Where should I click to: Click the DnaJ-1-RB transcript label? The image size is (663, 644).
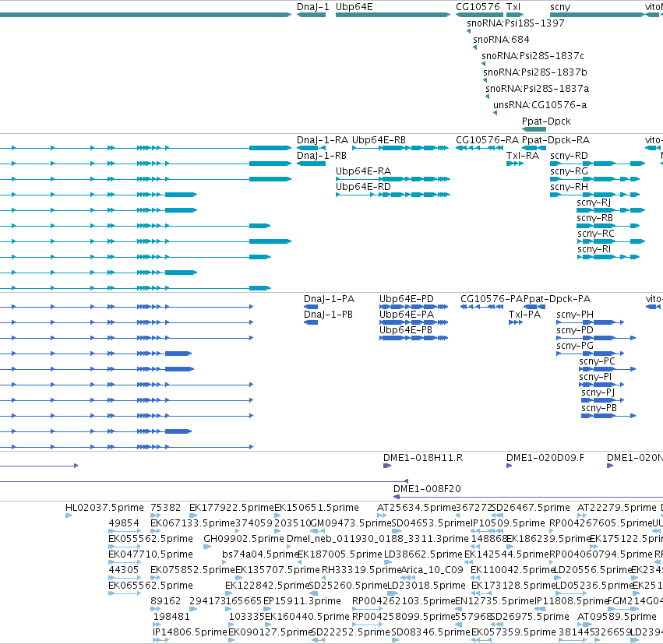coord(321,156)
